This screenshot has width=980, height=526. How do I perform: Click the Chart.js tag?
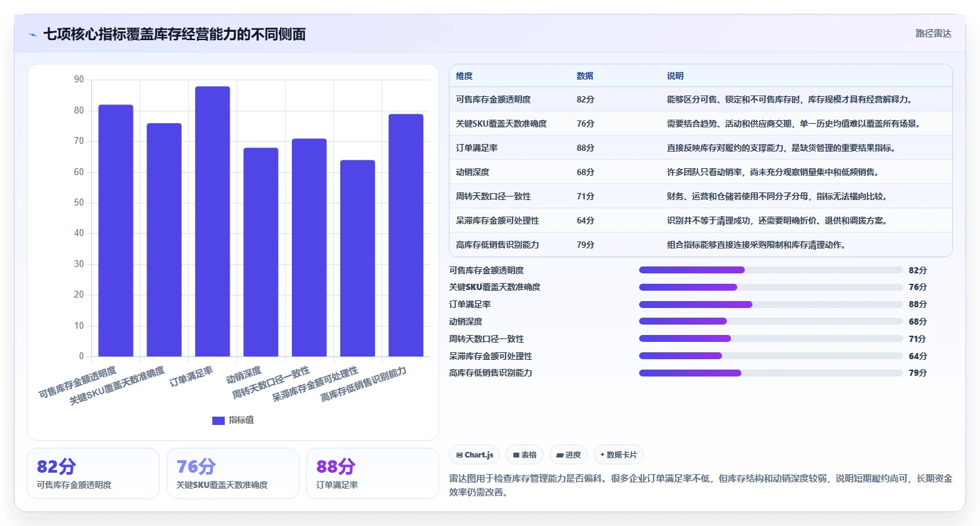(x=474, y=455)
